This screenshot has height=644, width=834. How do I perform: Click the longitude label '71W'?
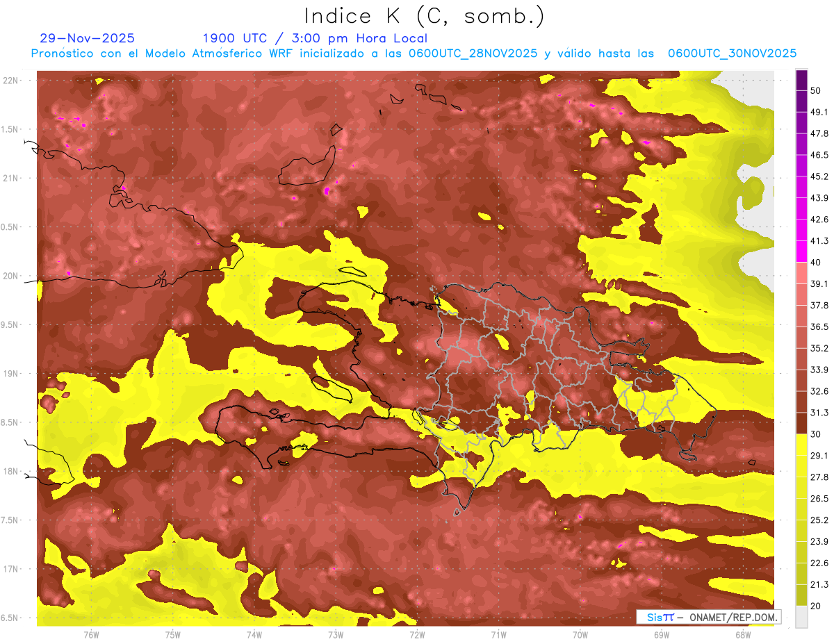[x=498, y=635]
